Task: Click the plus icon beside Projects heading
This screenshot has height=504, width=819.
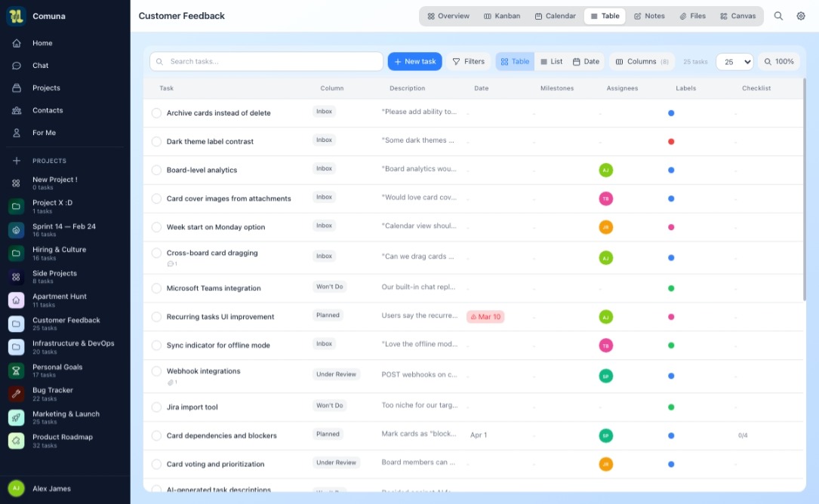Action: click(x=16, y=161)
